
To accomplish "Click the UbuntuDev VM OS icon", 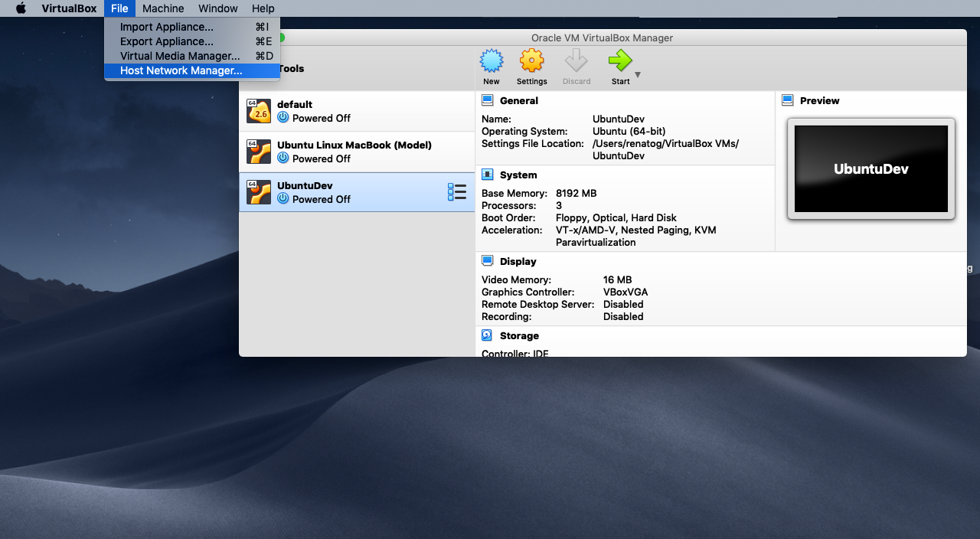I will tap(259, 192).
